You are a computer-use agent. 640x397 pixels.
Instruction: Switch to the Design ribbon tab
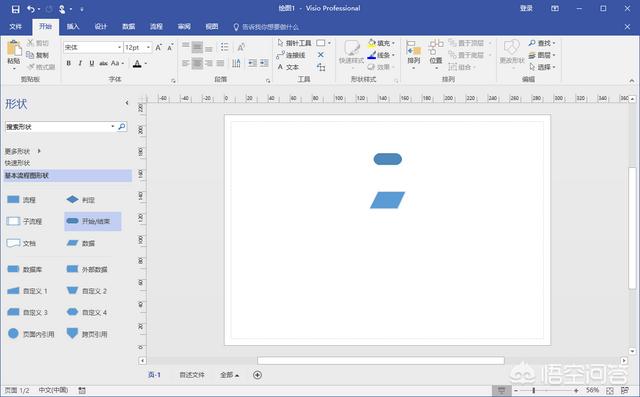(x=100, y=27)
